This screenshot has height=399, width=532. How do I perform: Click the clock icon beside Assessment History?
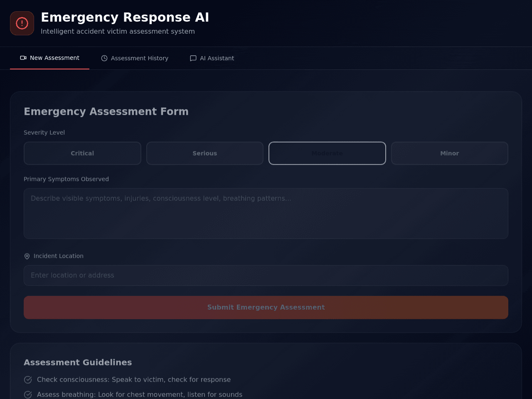pos(104,58)
